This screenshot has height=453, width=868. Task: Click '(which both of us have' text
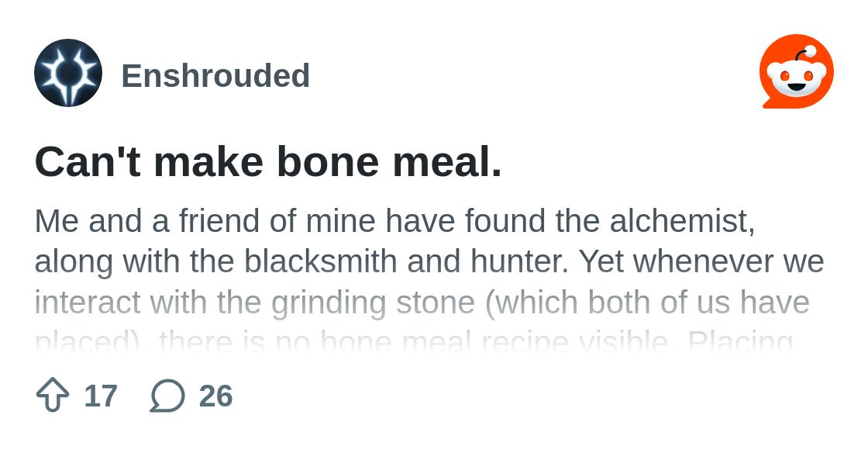[x=647, y=303]
